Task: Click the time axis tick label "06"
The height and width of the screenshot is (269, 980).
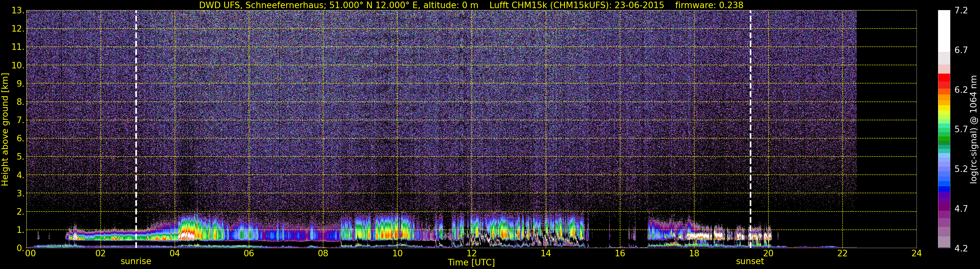Action: pos(249,253)
